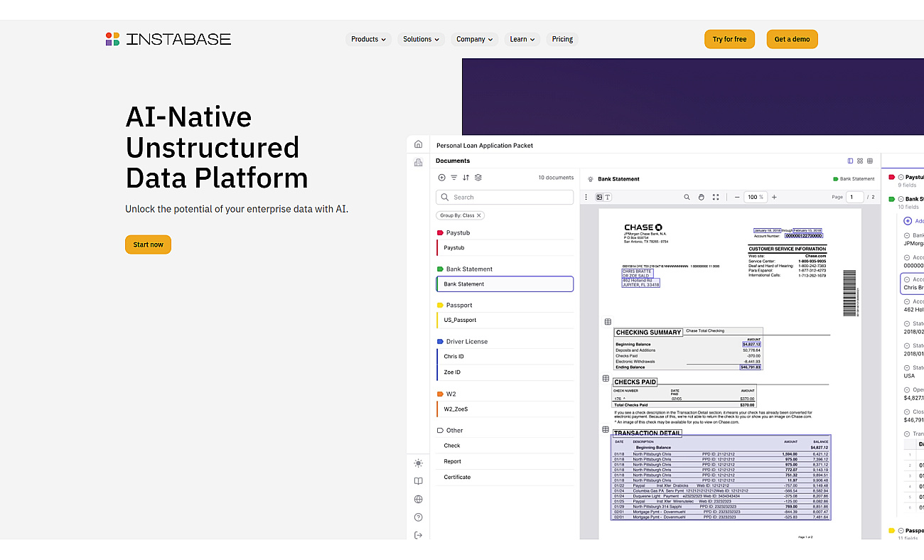Viewport: 924px width, 560px height.
Task: Click the add document plus icon
Action: tap(441, 178)
